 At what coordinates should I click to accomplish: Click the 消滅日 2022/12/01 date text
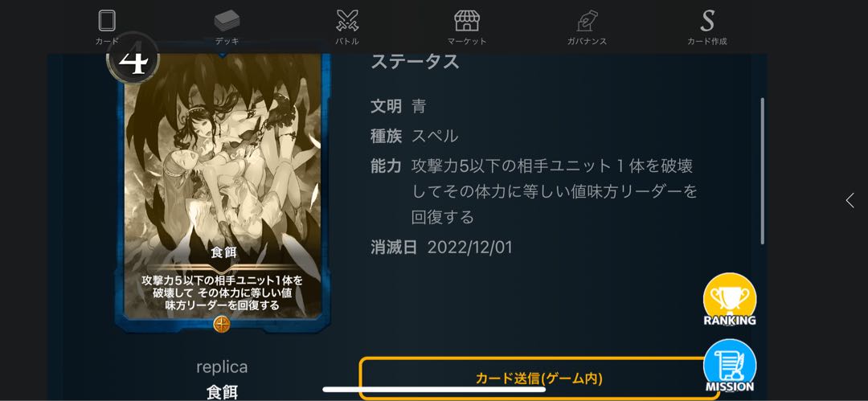[x=470, y=248]
